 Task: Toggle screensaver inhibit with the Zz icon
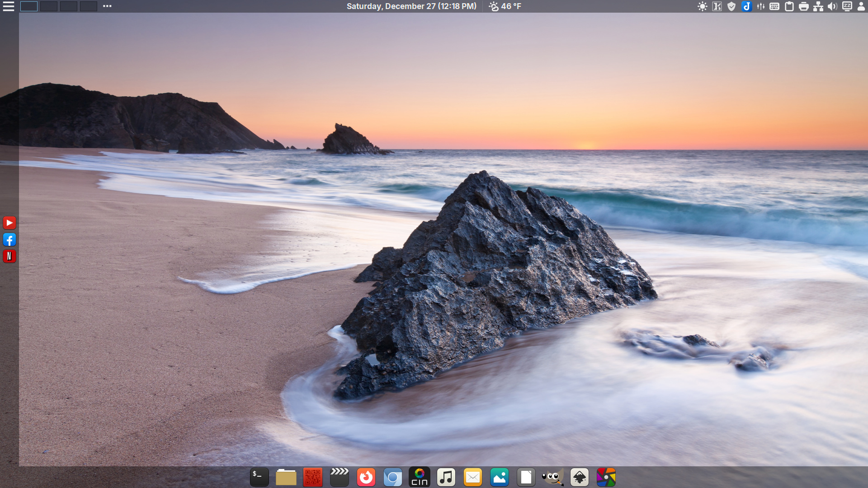[x=846, y=6]
